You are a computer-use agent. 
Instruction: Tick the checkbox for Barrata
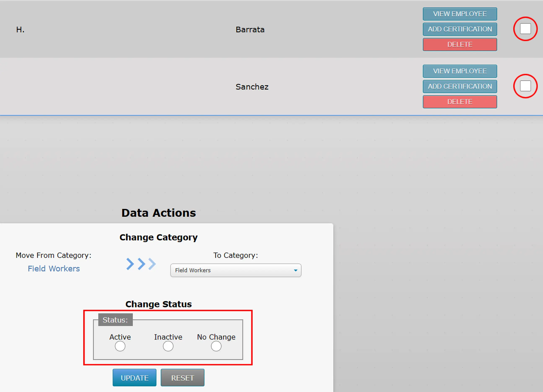coord(525,29)
